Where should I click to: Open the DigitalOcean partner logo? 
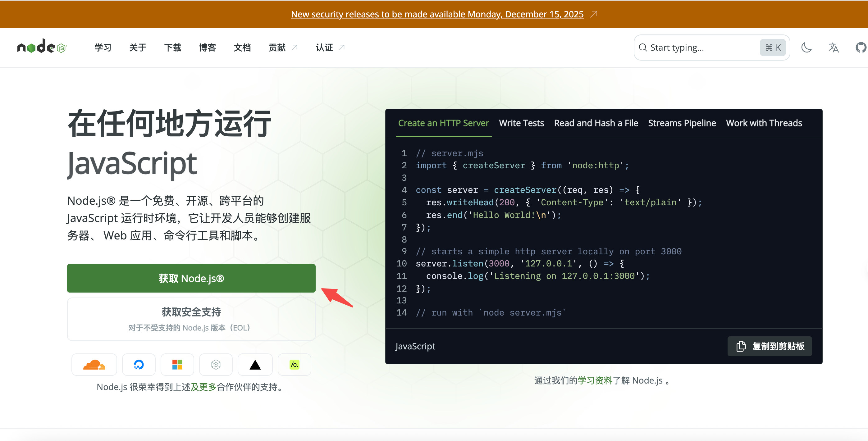[x=139, y=365]
